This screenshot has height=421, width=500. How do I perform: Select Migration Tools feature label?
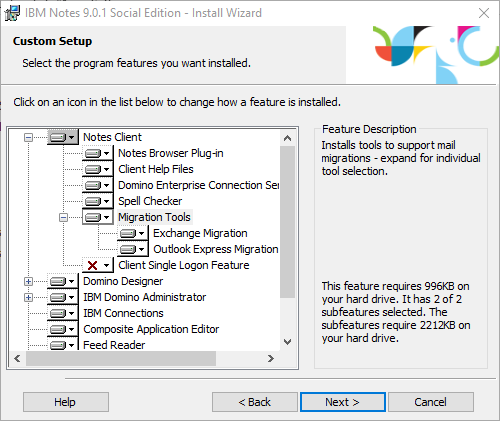pos(154,217)
